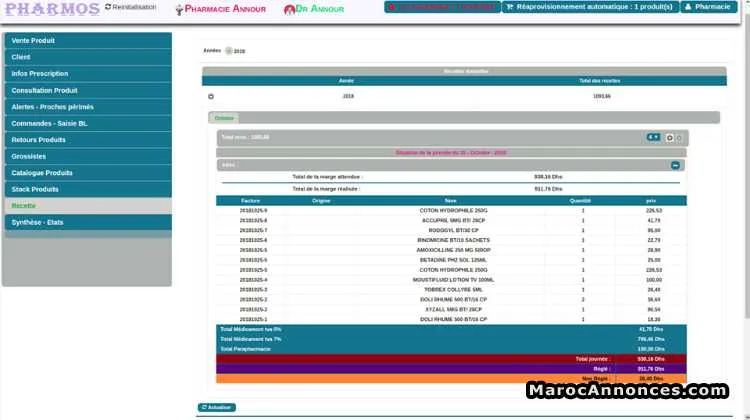
Task: Click Total de la marge réalisée label
Action: click(326, 189)
